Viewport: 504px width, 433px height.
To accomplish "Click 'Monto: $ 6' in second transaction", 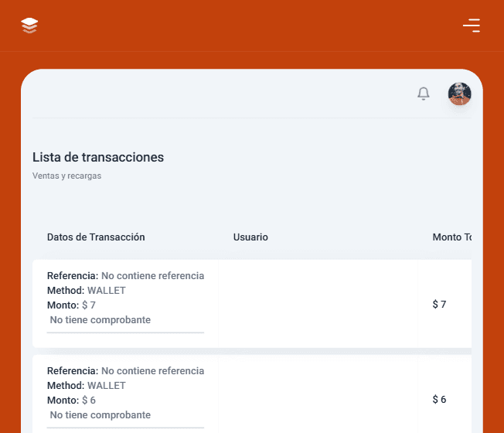I will click(71, 400).
